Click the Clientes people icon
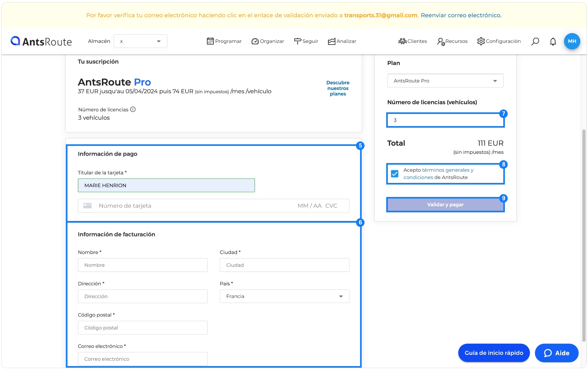Image resolution: width=588 pixels, height=370 pixels. tap(402, 41)
